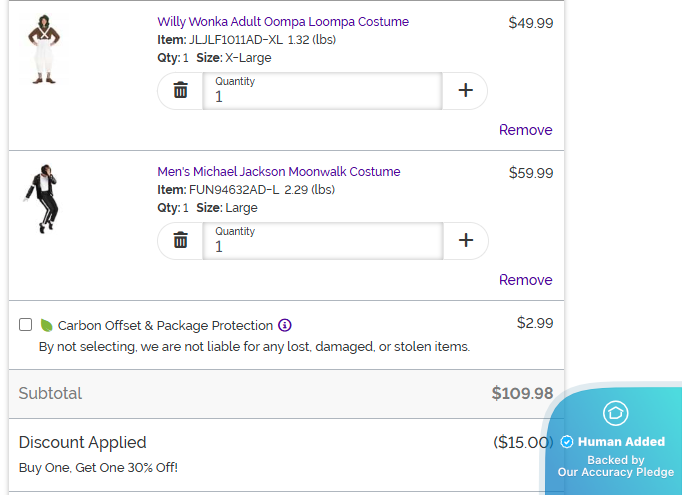Open Men's Michael Jackson Moonwalk Costume link

point(279,171)
